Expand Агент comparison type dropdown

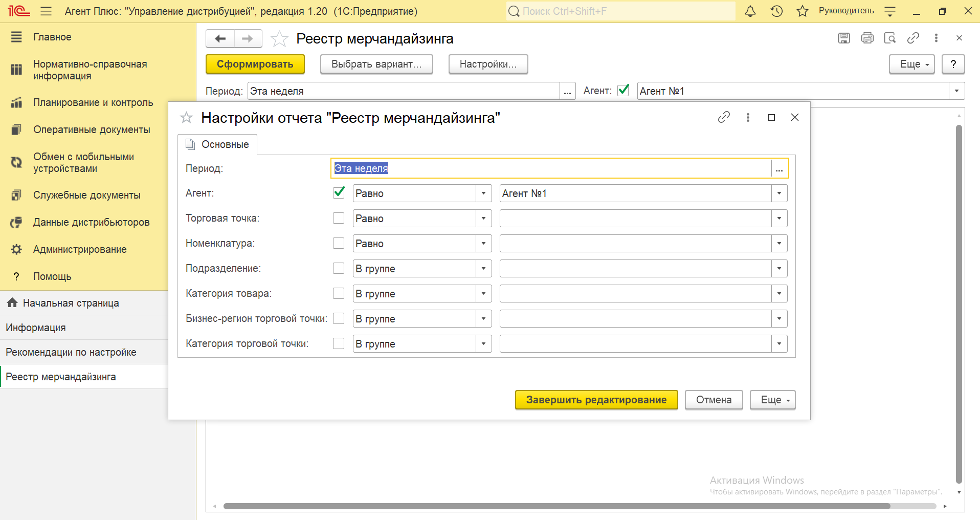coord(483,193)
